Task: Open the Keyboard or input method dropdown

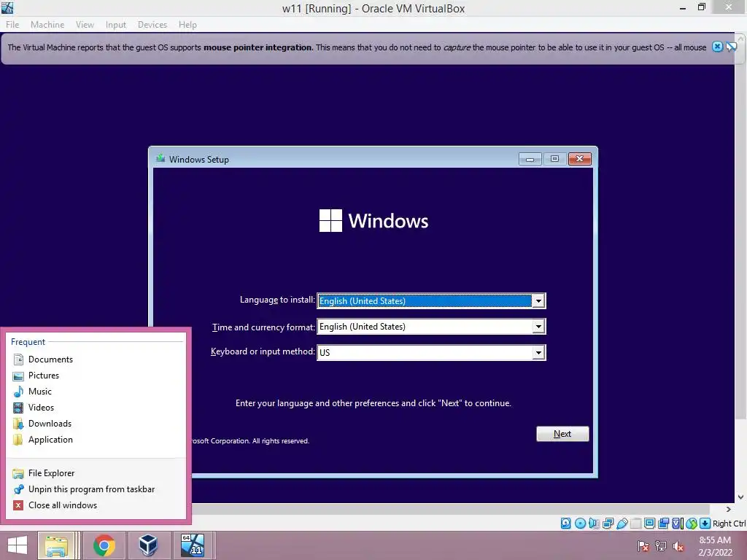Action: [538, 352]
